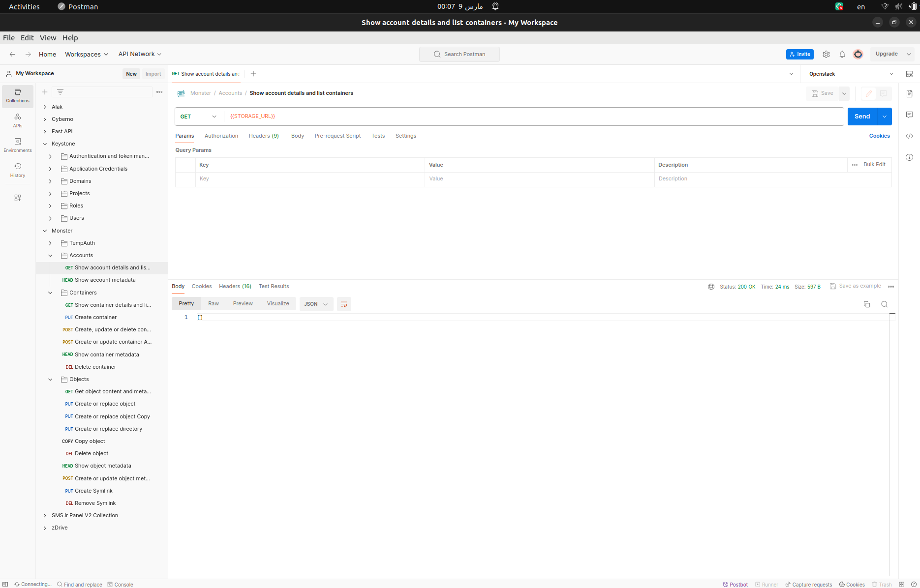Open the request info icon
Viewport: 920px width, 588px height.
[909, 157]
